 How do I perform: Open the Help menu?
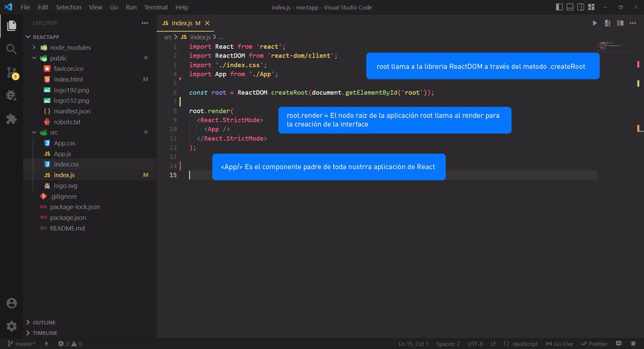click(x=182, y=7)
